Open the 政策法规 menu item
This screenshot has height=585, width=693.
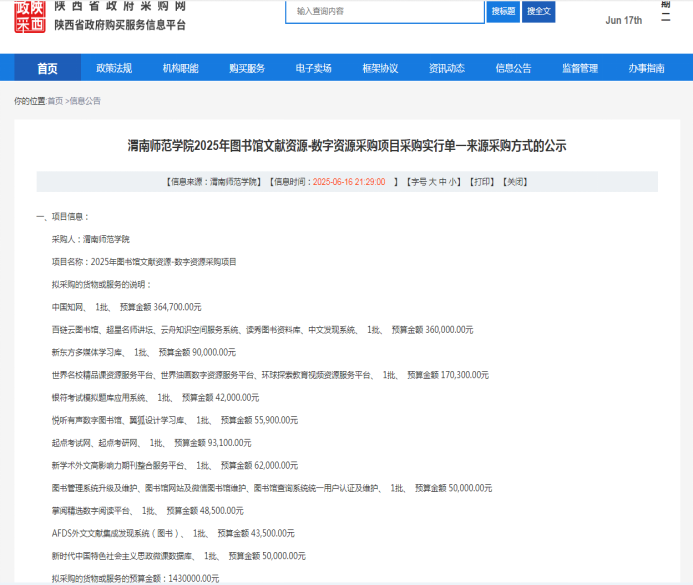tap(114, 68)
